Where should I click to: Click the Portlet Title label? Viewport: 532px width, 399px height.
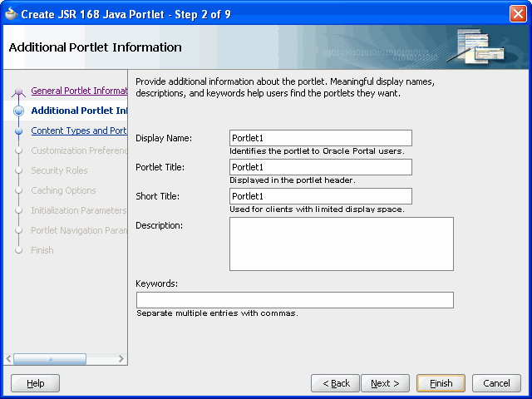(160, 167)
